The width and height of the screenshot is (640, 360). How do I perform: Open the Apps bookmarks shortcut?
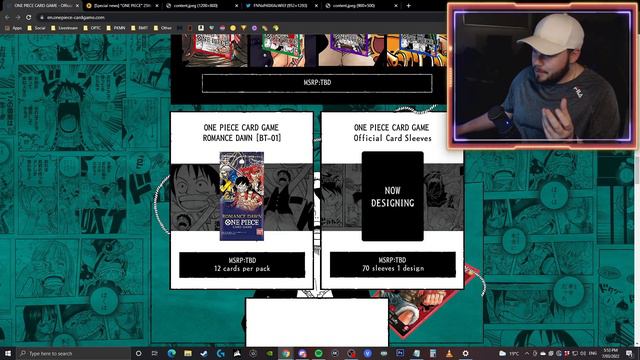point(13,28)
